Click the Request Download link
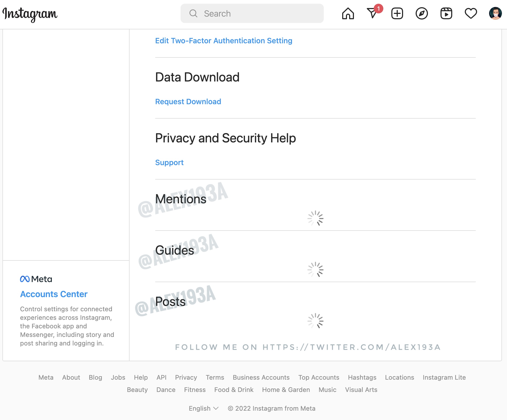This screenshot has width=507, height=420. point(188,102)
